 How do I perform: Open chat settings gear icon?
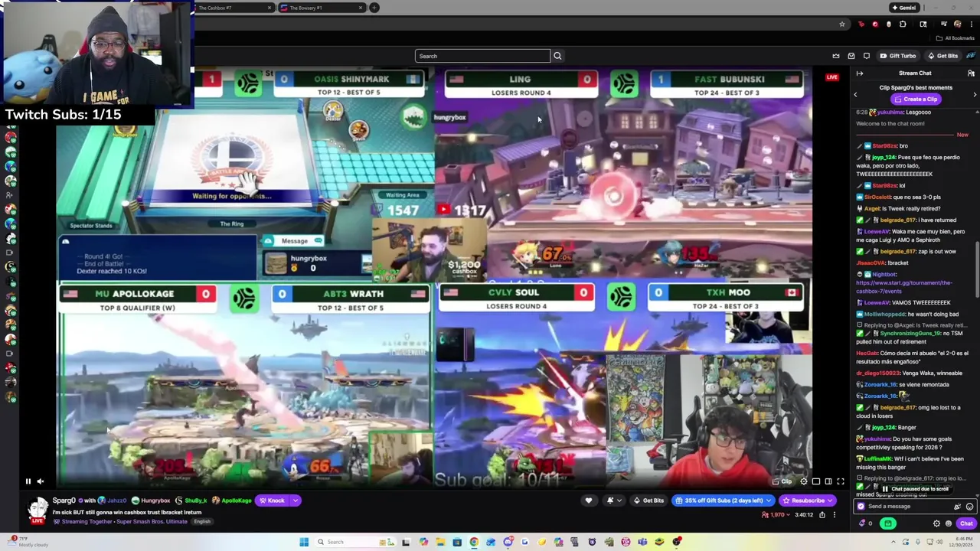(x=936, y=523)
